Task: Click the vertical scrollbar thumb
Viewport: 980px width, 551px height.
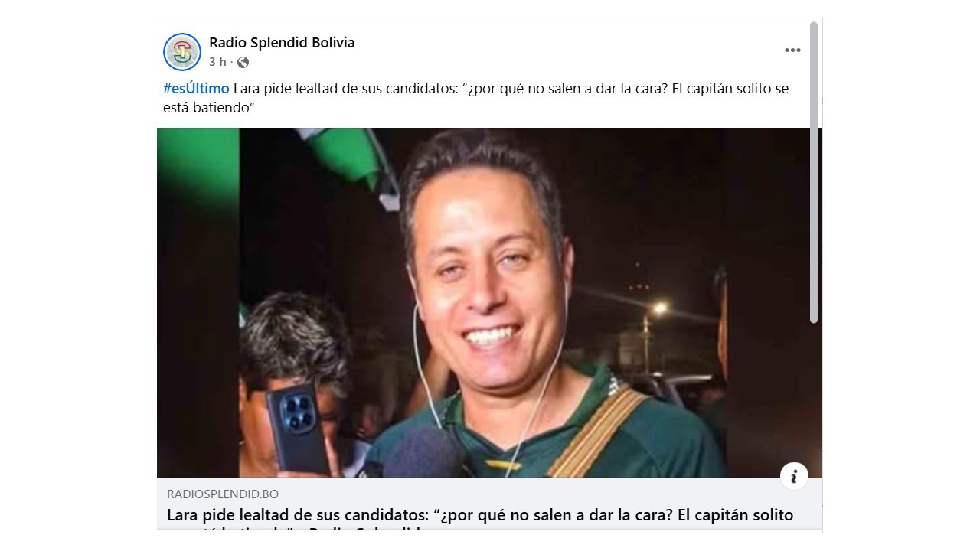Action: tap(814, 172)
